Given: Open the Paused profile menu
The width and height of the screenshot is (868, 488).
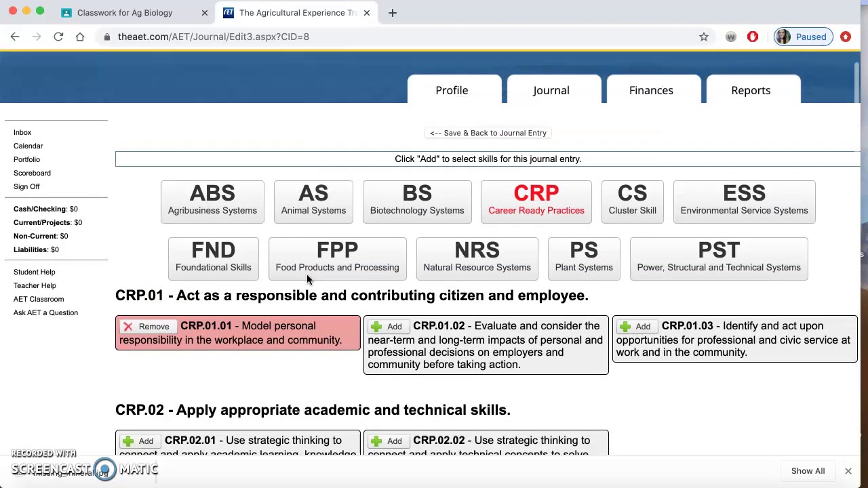Looking at the screenshot, I should 802,37.
